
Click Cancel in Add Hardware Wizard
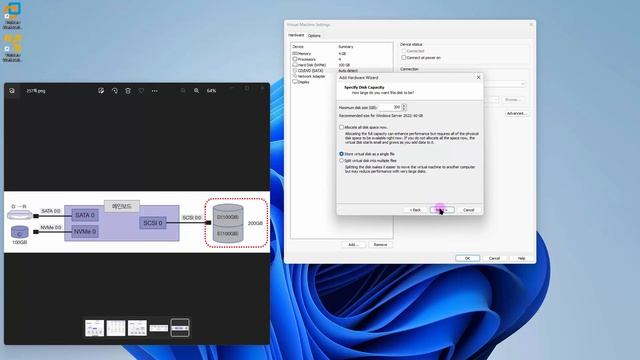tap(469, 210)
